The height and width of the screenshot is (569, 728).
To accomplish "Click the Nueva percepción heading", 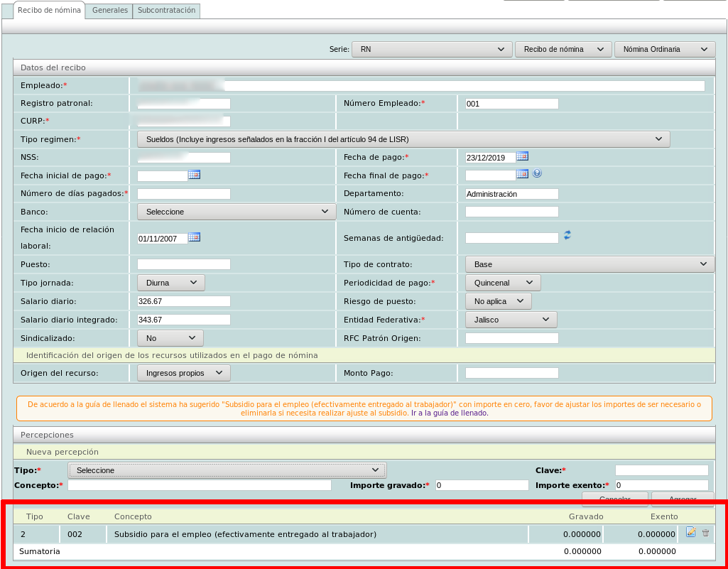I will pos(63,452).
